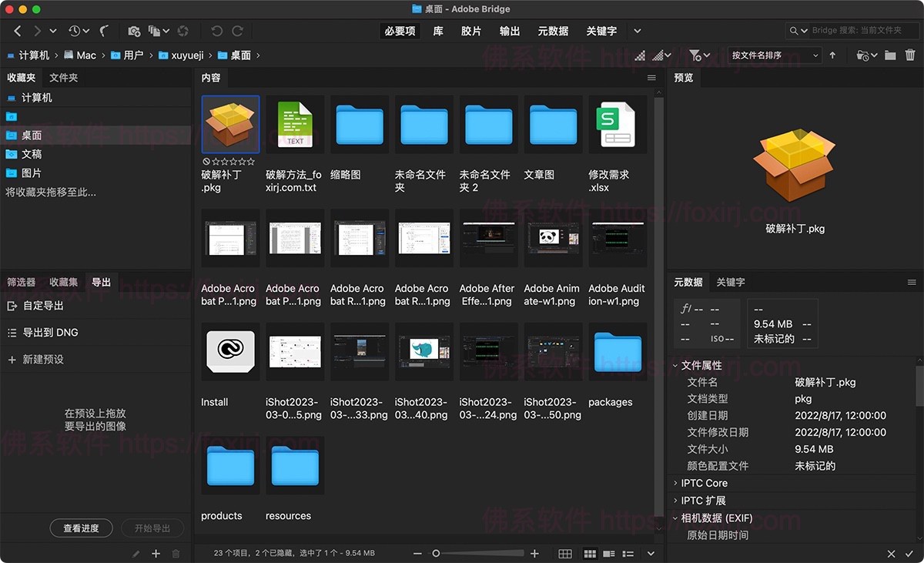
Task: Open the sort by filename dropdown
Action: tap(774, 55)
